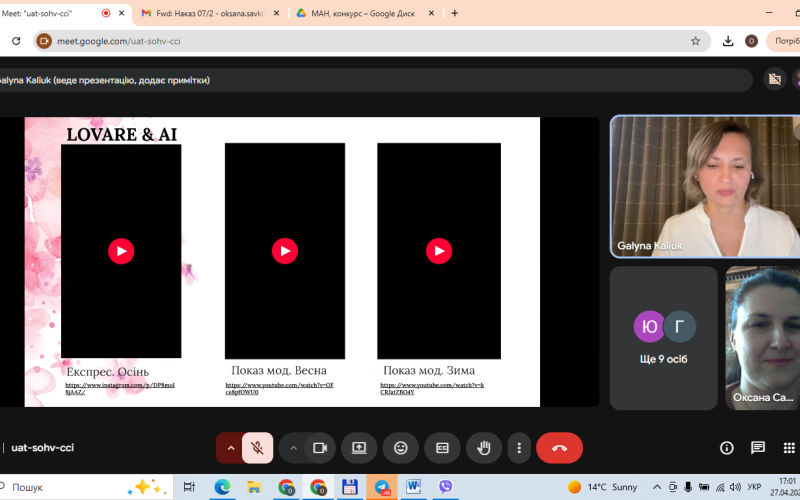Open more options three-dot menu
800x500 pixels.
click(519, 448)
